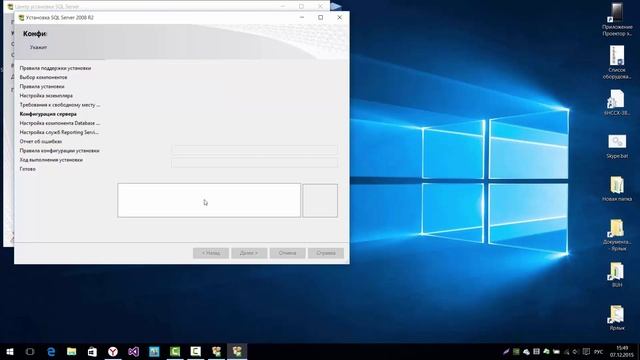Click the 'Отмена' button in installer
This screenshot has width=640, height=360.
coord(287,253)
